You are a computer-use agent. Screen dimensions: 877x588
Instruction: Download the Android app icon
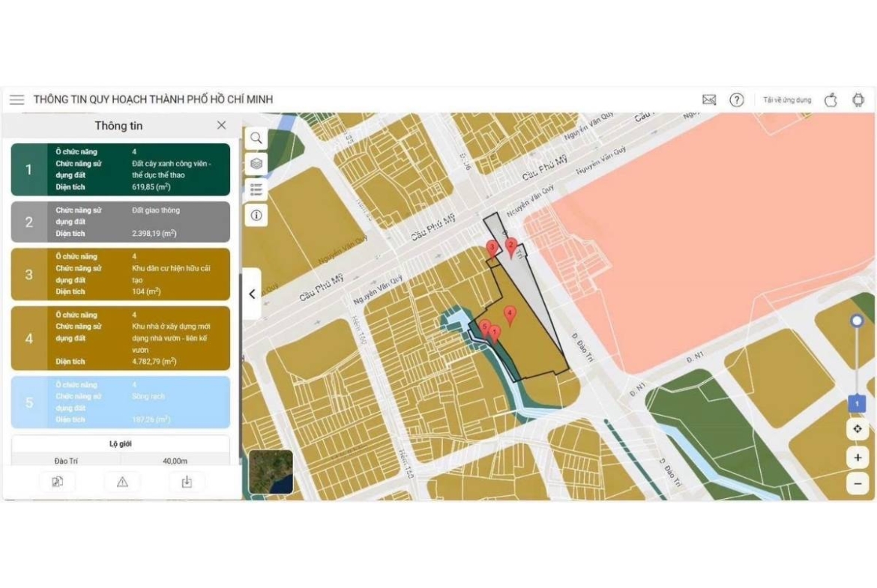pos(858,100)
